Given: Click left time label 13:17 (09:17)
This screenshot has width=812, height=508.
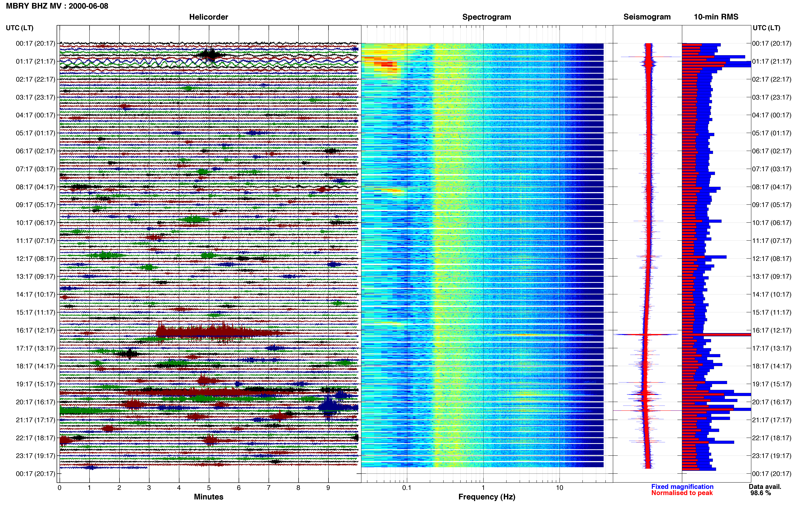Looking at the screenshot, I should tap(36, 277).
